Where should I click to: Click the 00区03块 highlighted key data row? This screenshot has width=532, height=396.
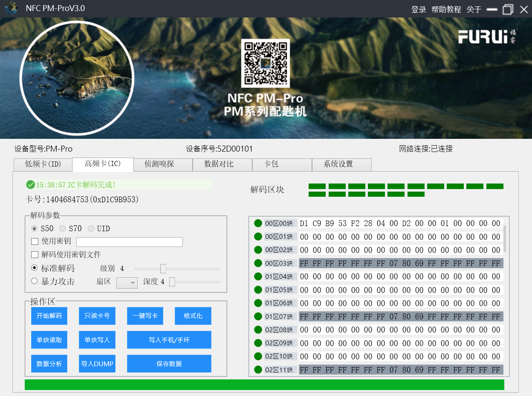401,263
